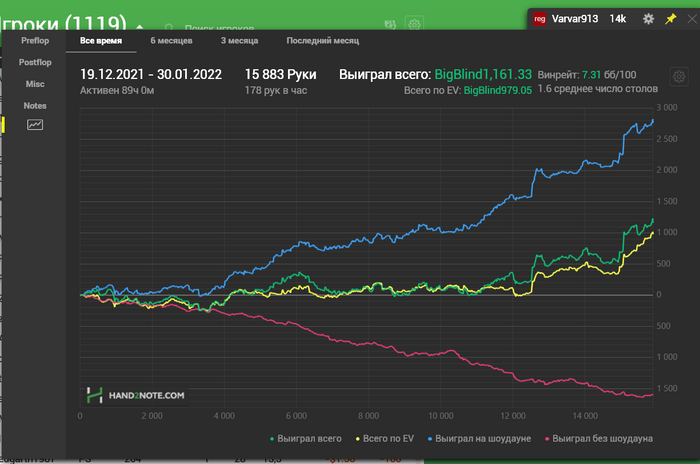The height and width of the screenshot is (464, 700).
Task: Switch to the Preflop tab
Action: [x=35, y=41]
